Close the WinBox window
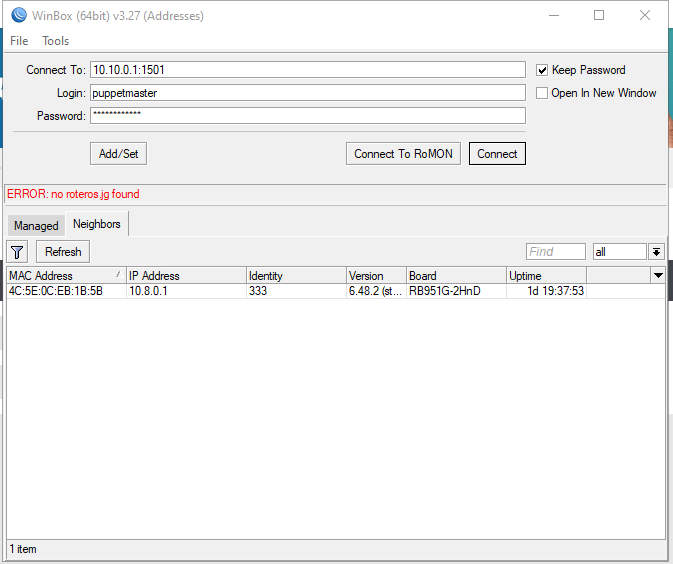 [645, 15]
